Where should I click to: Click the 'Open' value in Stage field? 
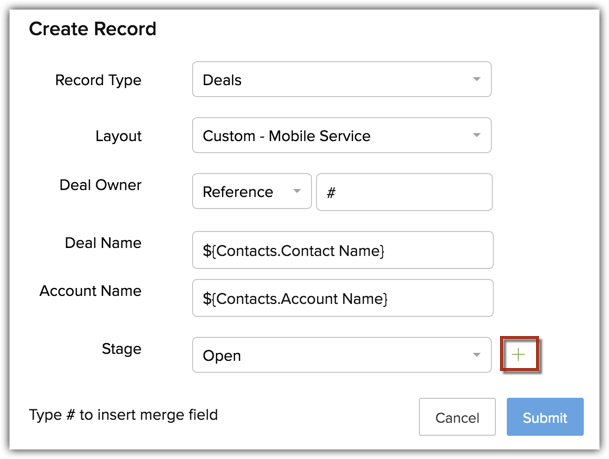222,356
